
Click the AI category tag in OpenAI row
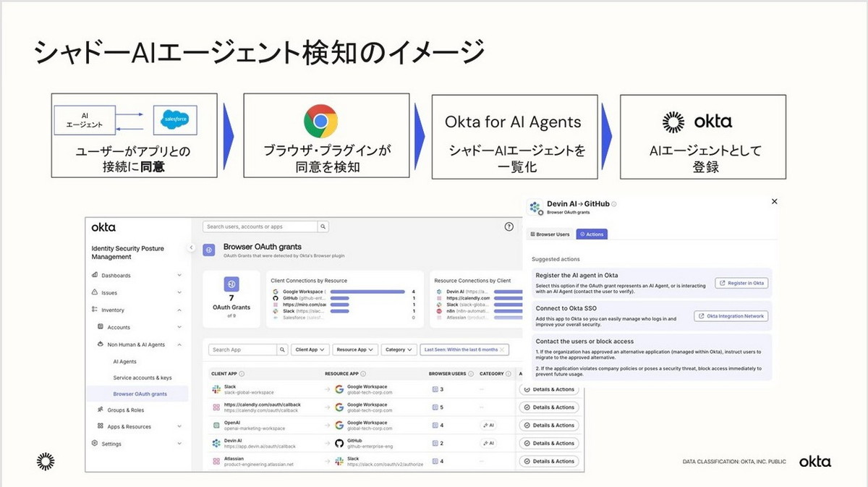[488, 425]
